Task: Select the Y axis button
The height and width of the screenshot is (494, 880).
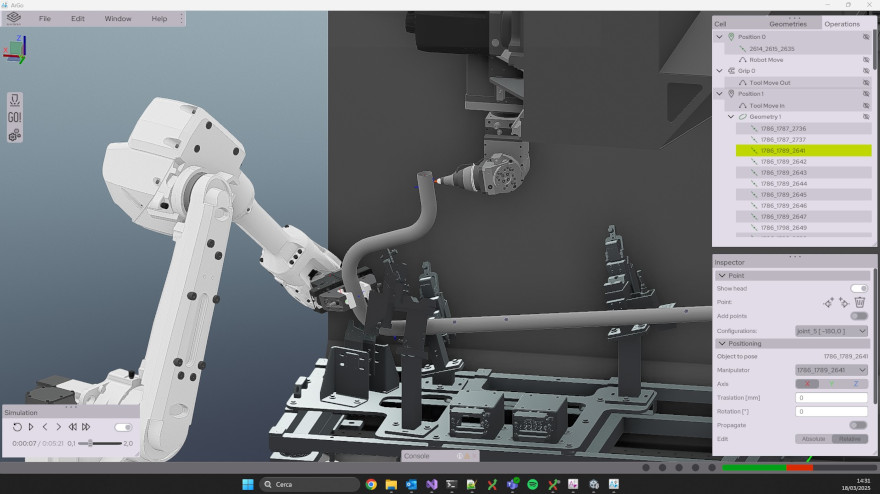Action: pyautogui.click(x=831, y=384)
